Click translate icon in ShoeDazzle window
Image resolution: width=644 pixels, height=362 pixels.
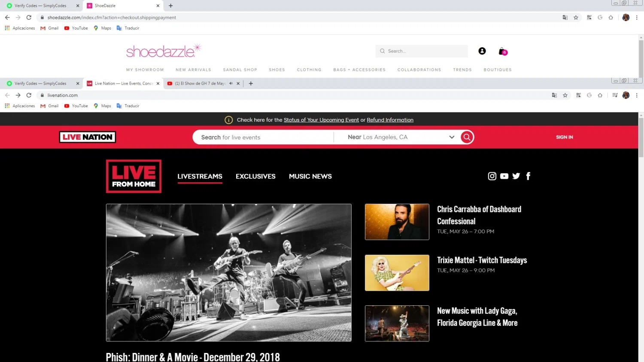pyautogui.click(x=565, y=18)
